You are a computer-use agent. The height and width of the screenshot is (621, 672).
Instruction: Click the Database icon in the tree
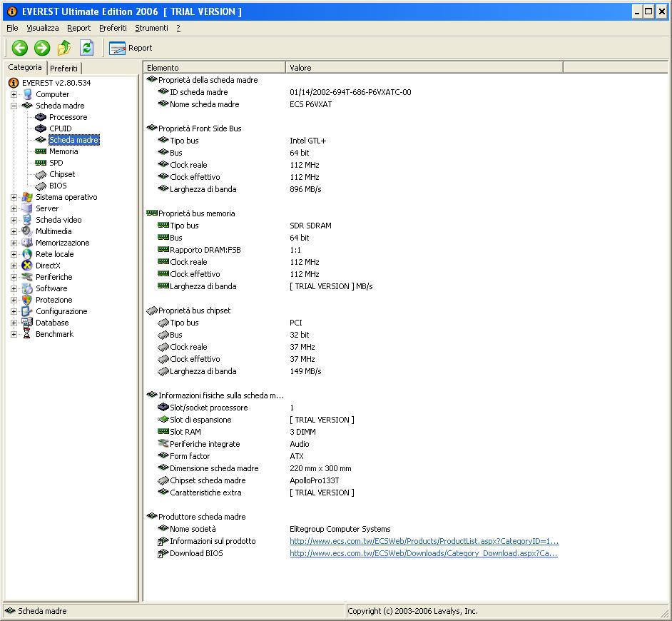click(x=27, y=323)
